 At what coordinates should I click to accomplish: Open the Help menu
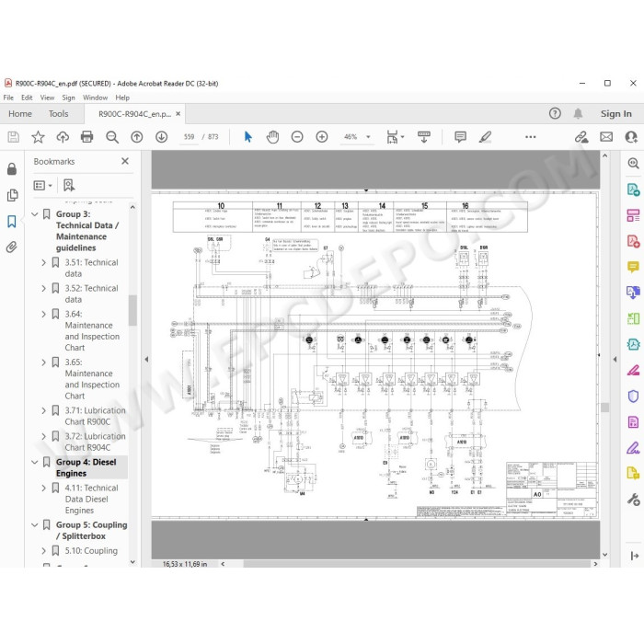click(122, 98)
